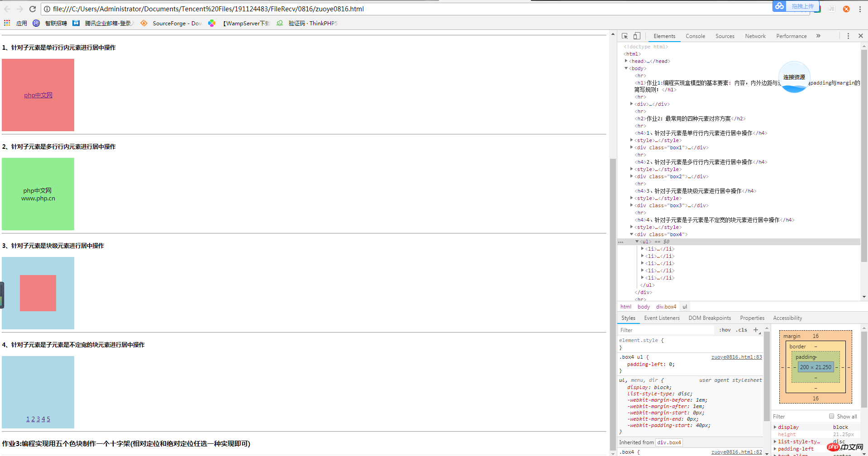Expand div class box2 node
Viewport: 868px width, 456px height.
pos(632,176)
